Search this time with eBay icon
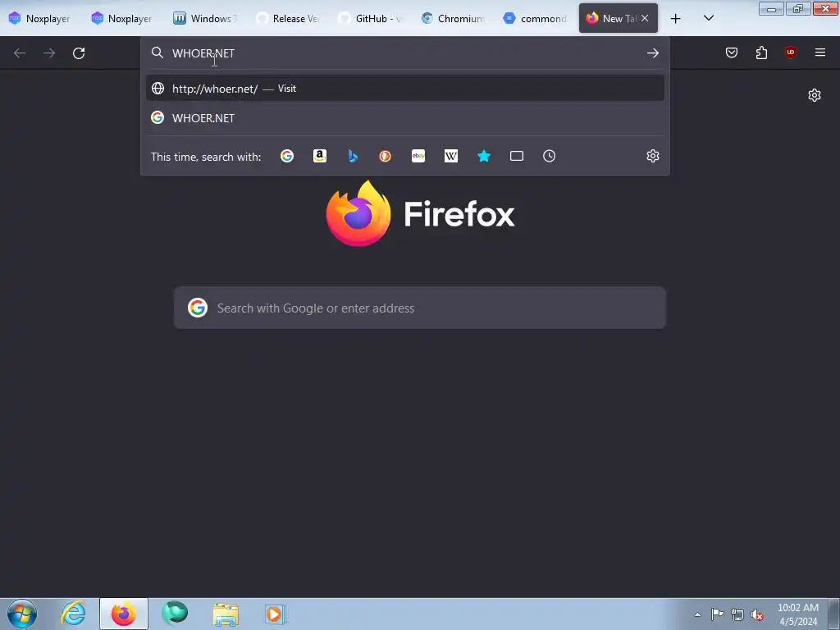This screenshot has height=630, width=840. point(418,156)
